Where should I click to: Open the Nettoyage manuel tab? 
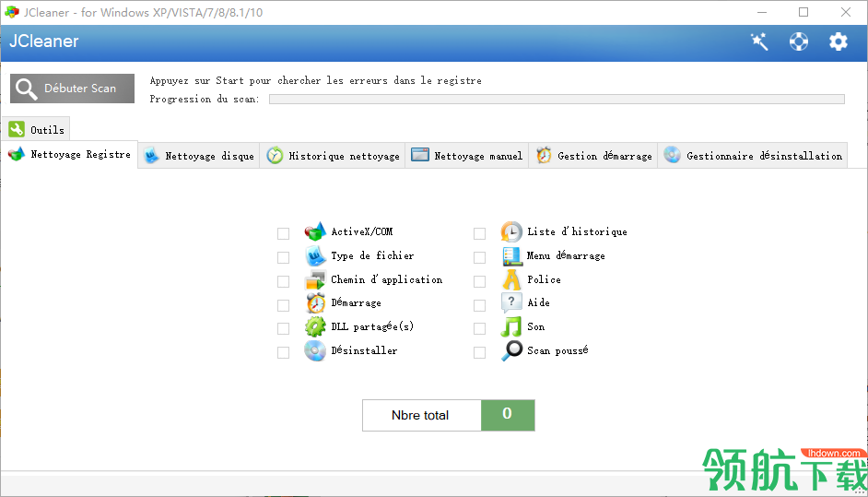coord(466,156)
